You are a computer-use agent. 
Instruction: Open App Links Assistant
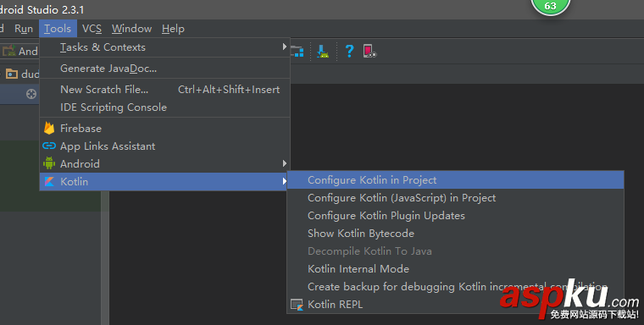(164, 146)
